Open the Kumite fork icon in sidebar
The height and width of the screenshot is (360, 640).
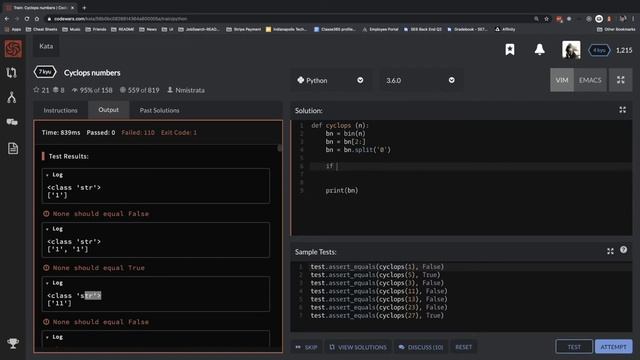tap(12, 97)
